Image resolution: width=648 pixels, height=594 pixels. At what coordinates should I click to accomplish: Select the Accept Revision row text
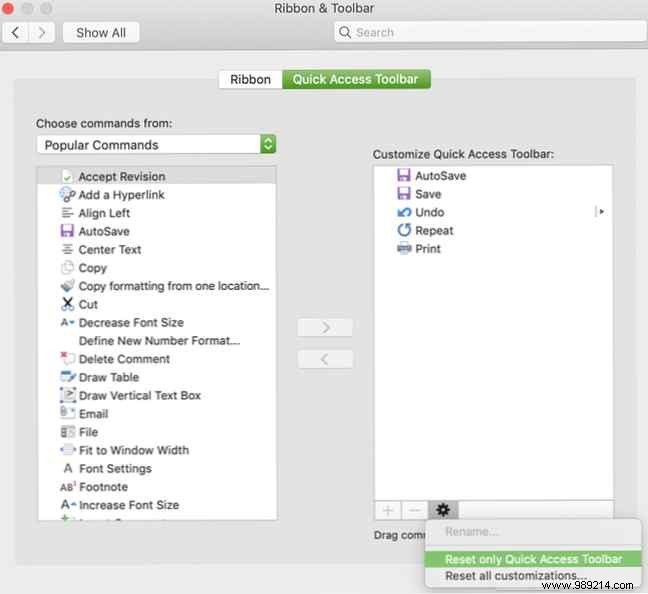coord(122,177)
